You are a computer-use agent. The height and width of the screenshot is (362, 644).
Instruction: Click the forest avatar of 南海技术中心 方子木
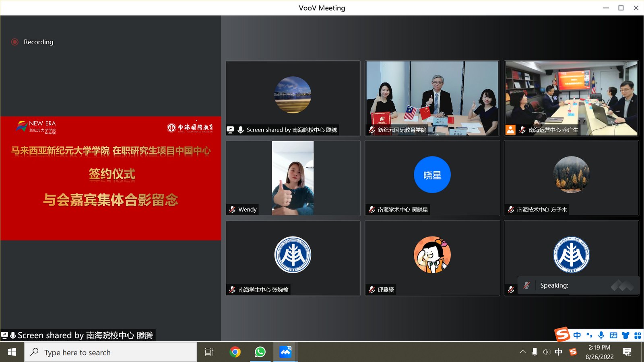[x=571, y=175]
